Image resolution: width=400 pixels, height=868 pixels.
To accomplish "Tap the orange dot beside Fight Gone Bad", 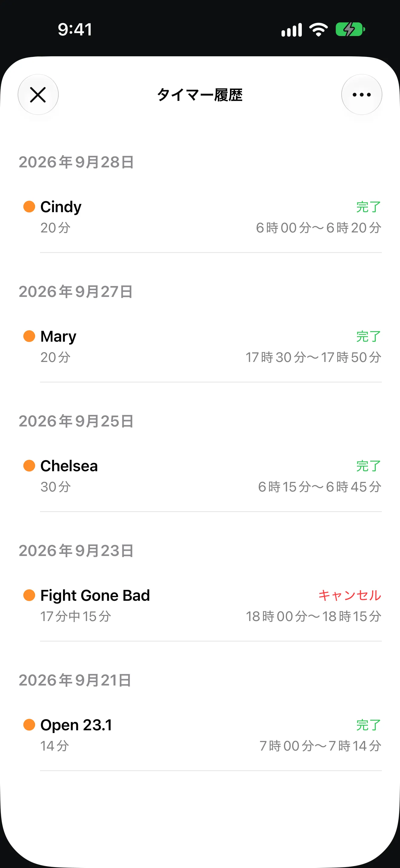I will tap(29, 595).
